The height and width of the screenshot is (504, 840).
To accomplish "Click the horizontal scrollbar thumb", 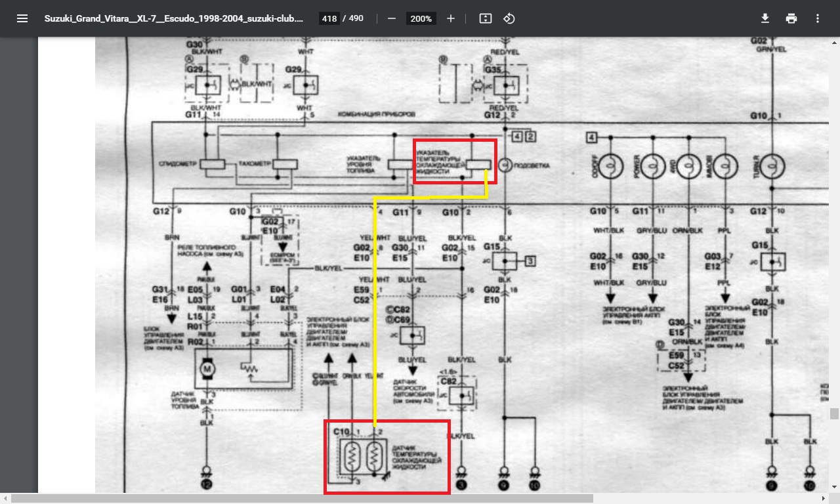I will coord(302,499).
